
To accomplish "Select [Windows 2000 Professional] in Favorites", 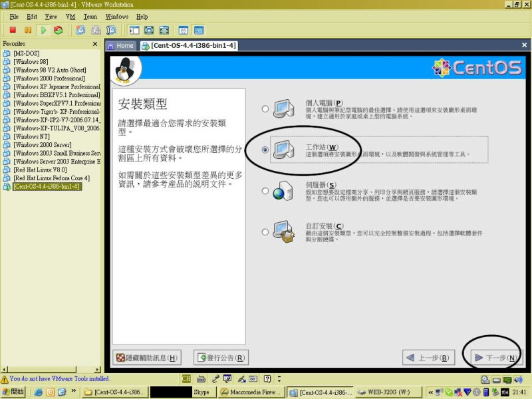I will [49, 78].
